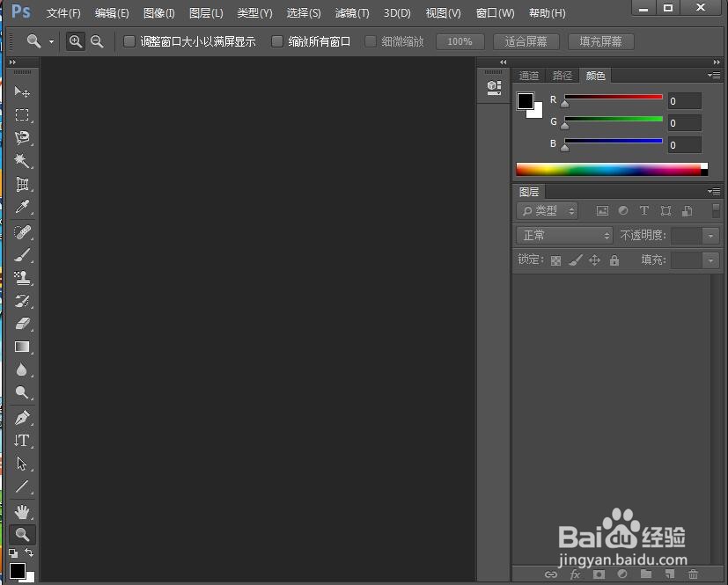Toggle type layer filter

(644, 211)
